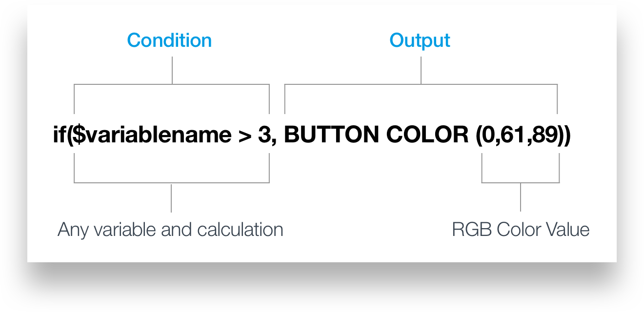
Task: Click the vertical connector line under Output
Action: point(421,70)
